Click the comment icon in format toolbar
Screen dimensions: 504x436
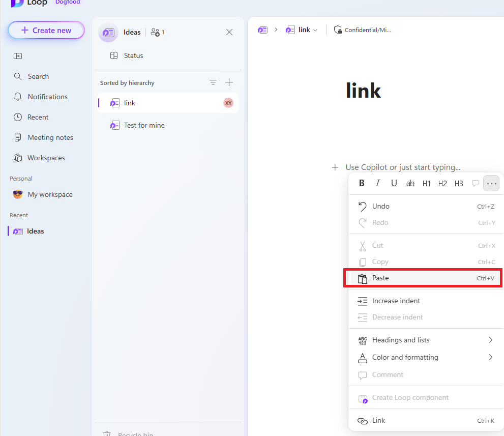476,183
